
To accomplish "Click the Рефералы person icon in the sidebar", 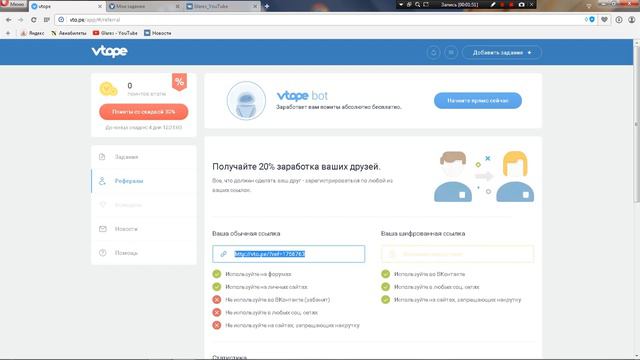I will [102, 181].
